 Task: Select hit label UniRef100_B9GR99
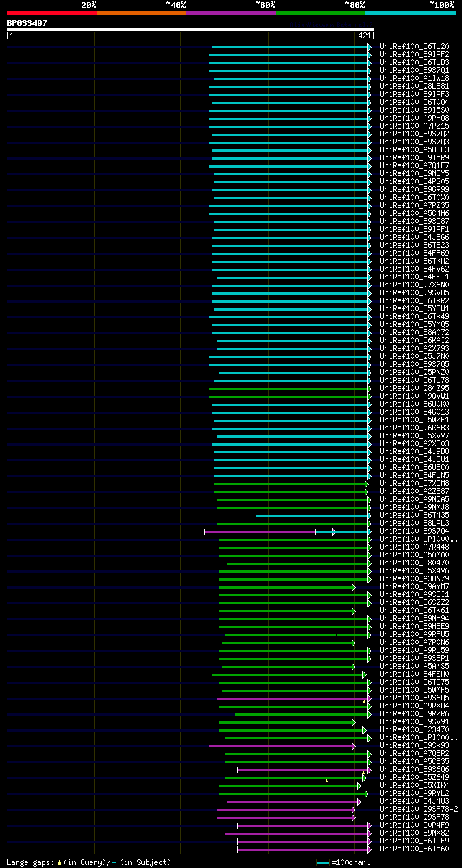point(414,189)
